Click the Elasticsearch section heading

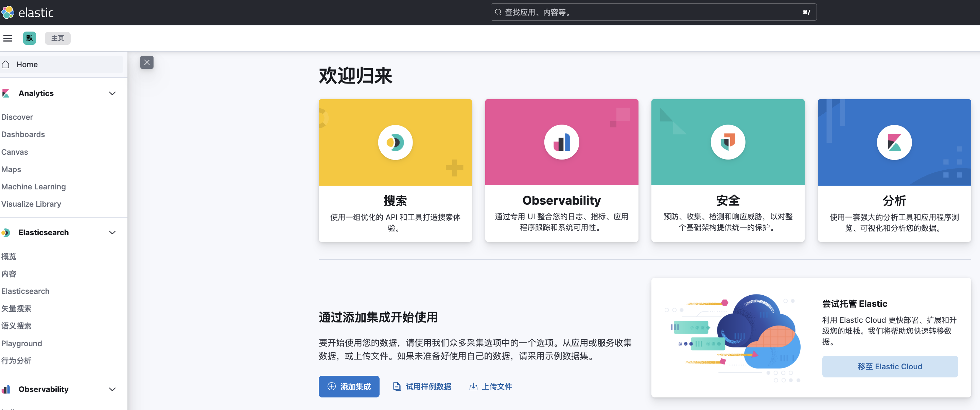(44, 232)
